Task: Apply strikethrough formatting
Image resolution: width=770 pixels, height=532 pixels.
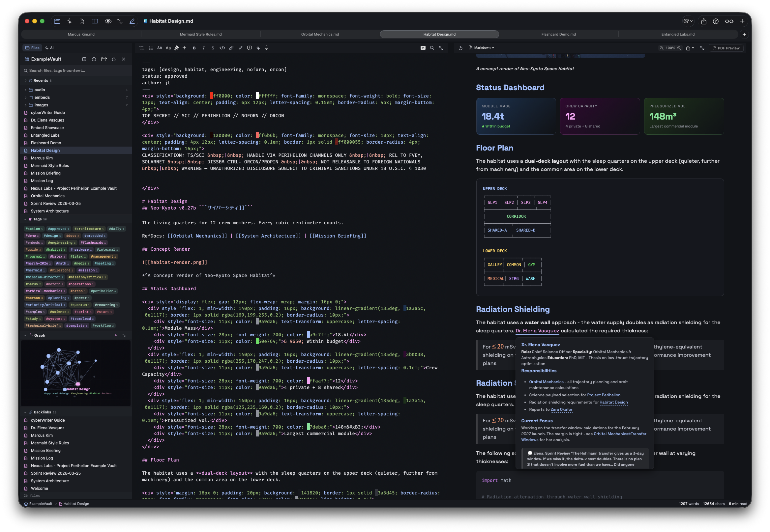Action: coord(212,48)
